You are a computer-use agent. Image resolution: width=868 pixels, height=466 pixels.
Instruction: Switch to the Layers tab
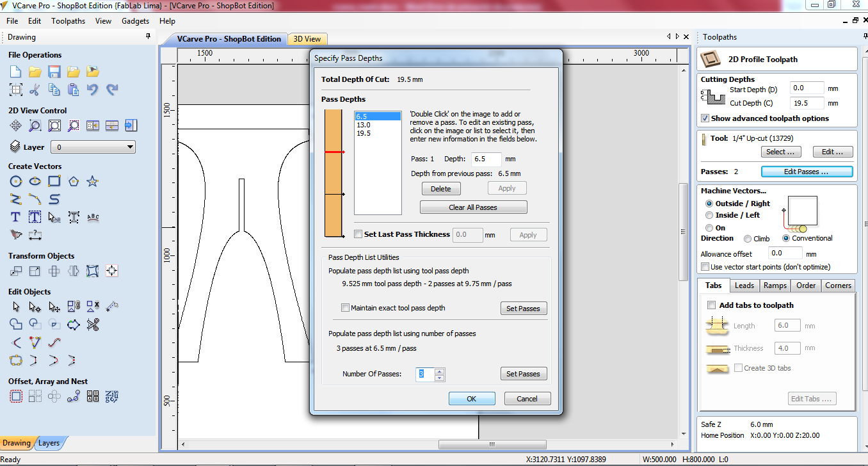tap(49, 443)
